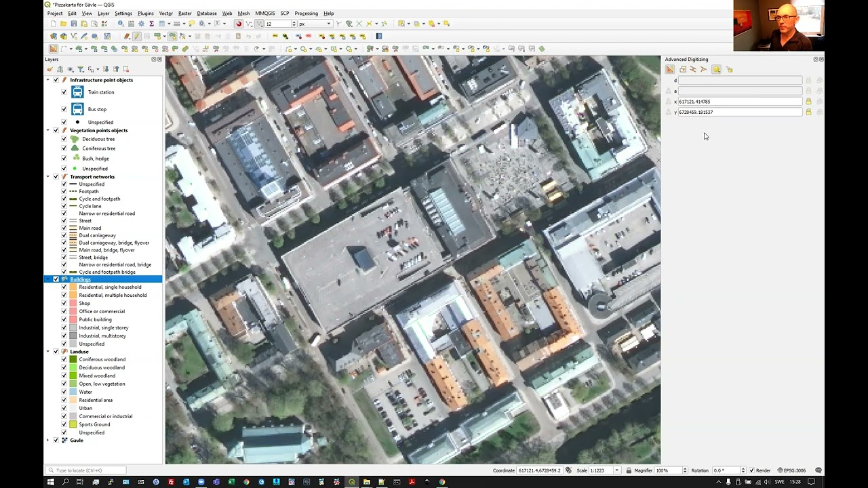Lock the scale with padlock icon

[629, 470]
